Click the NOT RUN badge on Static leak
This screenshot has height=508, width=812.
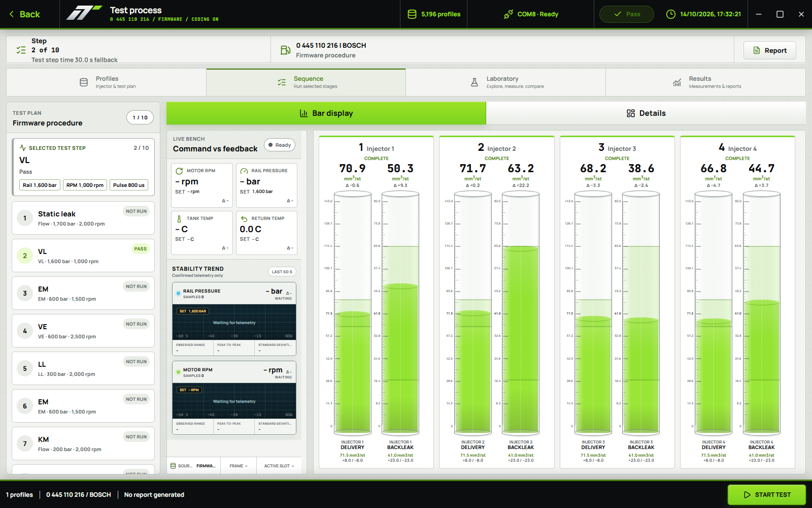click(x=136, y=211)
